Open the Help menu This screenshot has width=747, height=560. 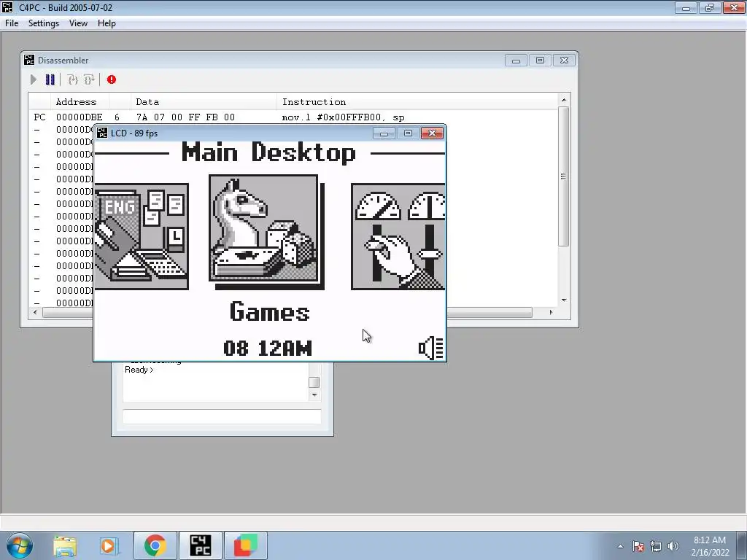(107, 23)
